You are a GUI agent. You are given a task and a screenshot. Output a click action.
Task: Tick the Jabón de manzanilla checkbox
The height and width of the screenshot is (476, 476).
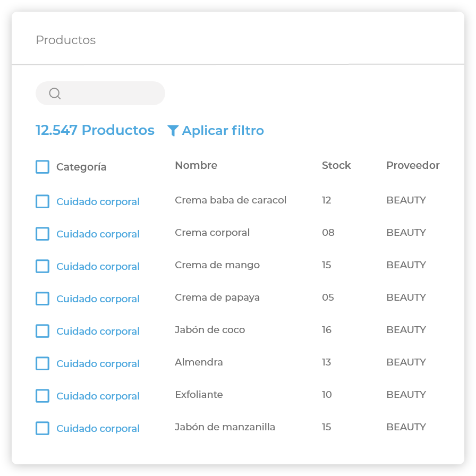pos(42,428)
